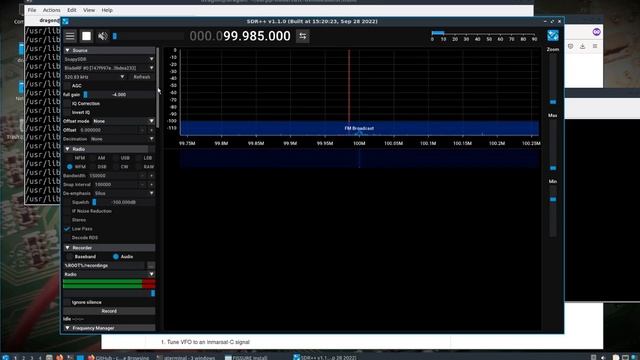Select the Audio recording option
This screenshot has width=640, height=360.
123,257
